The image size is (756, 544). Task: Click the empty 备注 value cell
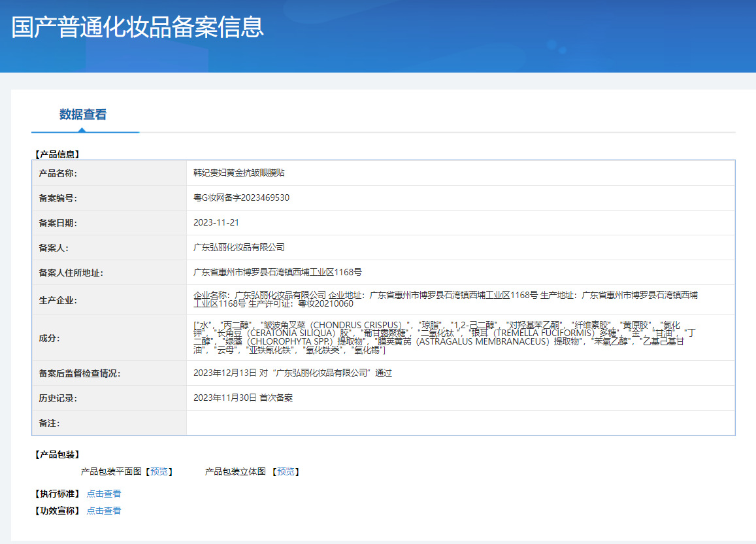[x=461, y=423]
